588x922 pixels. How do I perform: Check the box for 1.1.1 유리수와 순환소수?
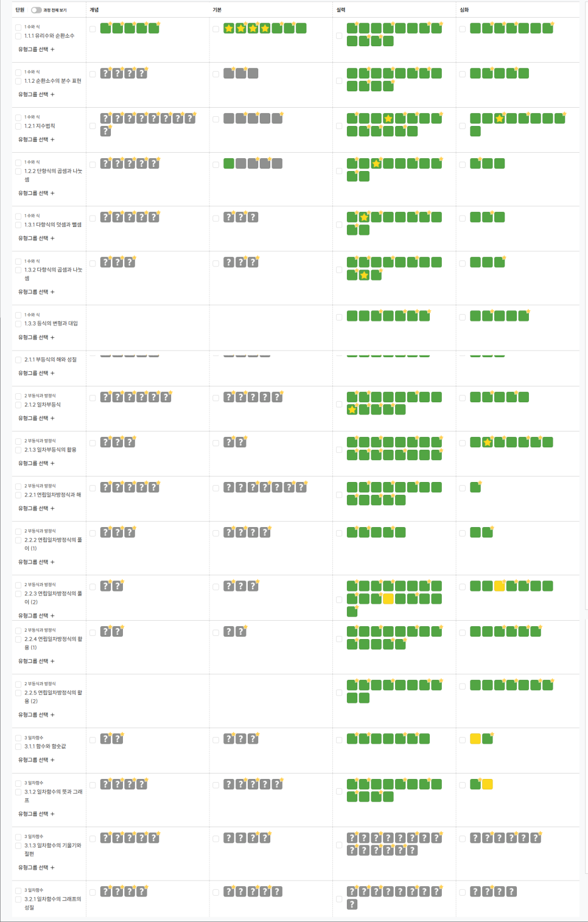coord(18,36)
